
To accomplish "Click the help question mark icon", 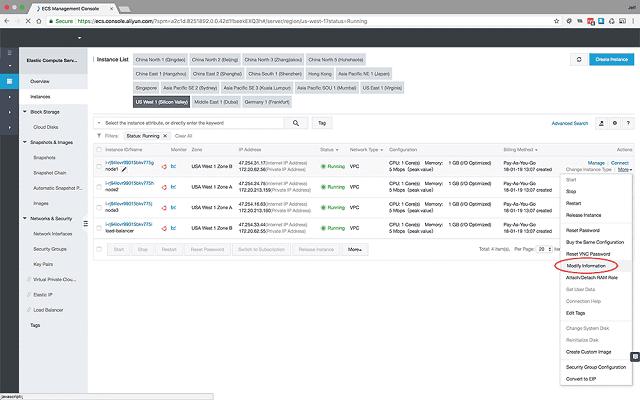I will (x=627, y=122).
